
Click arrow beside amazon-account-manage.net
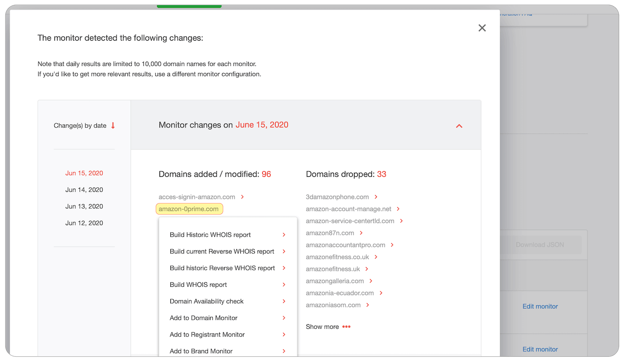(x=398, y=209)
